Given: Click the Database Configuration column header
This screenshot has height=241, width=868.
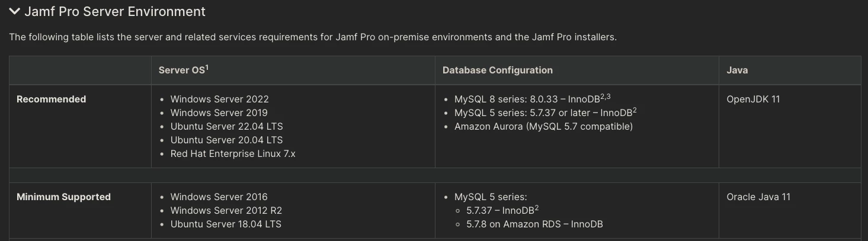Looking at the screenshot, I should click(x=498, y=70).
